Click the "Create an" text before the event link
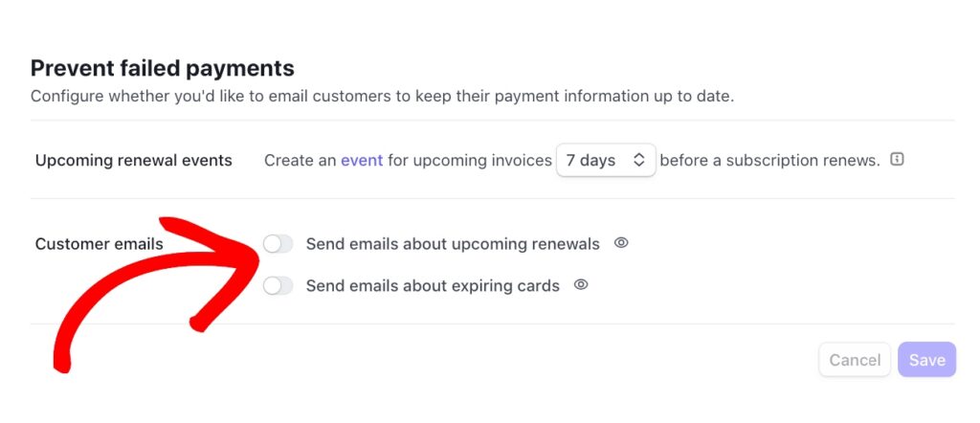The height and width of the screenshot is (423, 980). [x=300, y=161]
